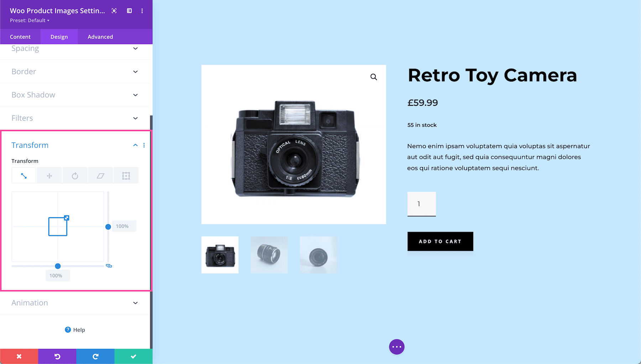The image size is (641, 364).
Task: Open the Preset: Default dropdown
Action: [x=29, y=20]
